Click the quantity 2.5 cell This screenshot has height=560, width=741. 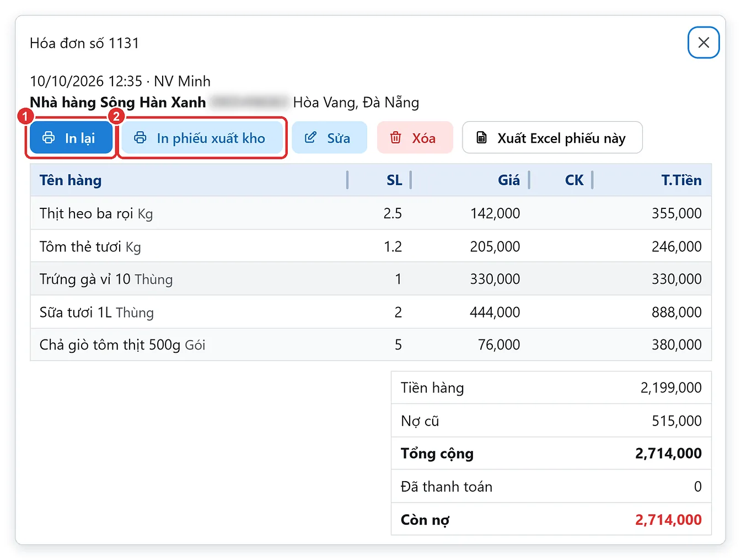[393, 213]
